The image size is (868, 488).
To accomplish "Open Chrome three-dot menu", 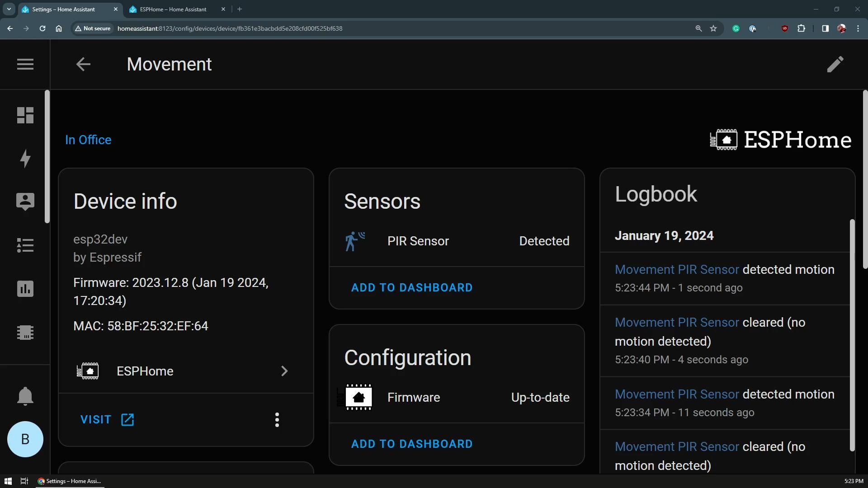I will click(858, 28).
